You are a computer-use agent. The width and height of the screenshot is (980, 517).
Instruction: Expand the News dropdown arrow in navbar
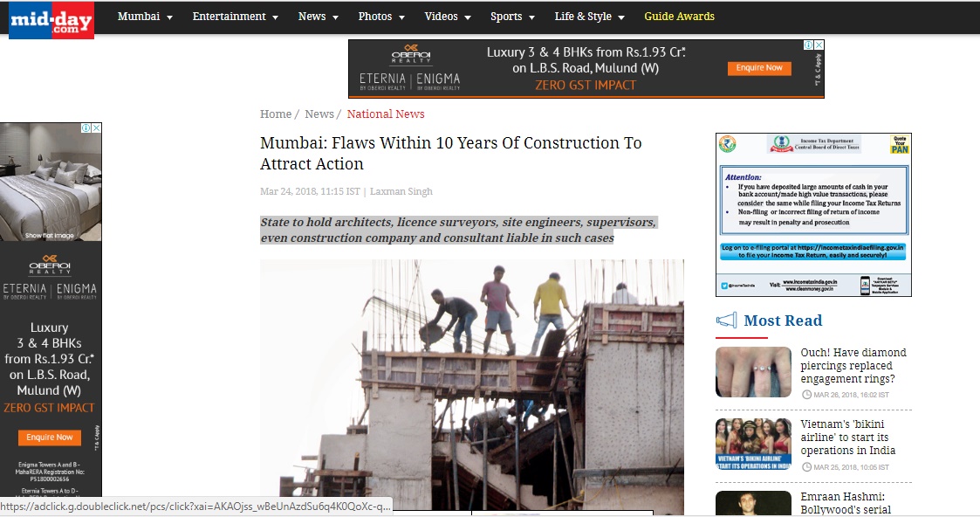pos(335,17)
